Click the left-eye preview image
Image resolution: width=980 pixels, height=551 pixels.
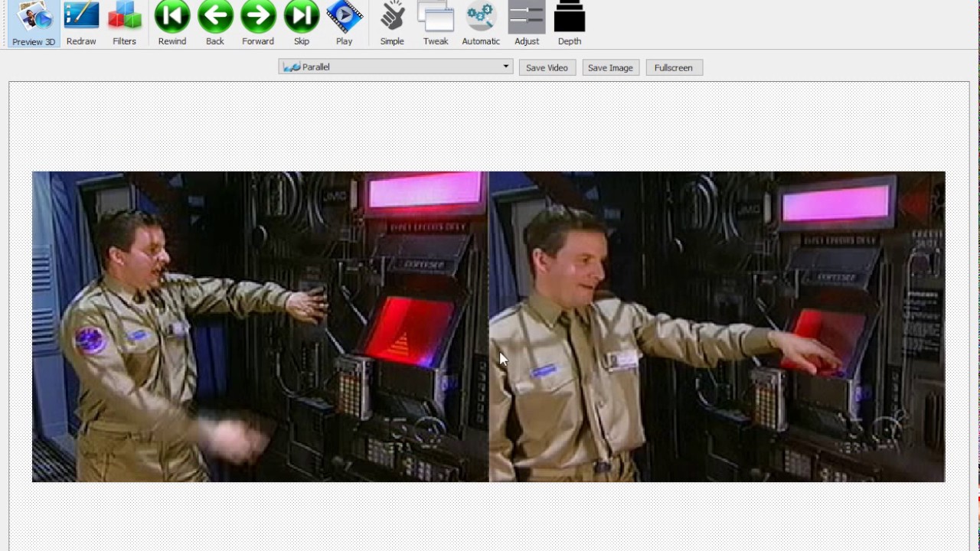click(x=260, y=327)
